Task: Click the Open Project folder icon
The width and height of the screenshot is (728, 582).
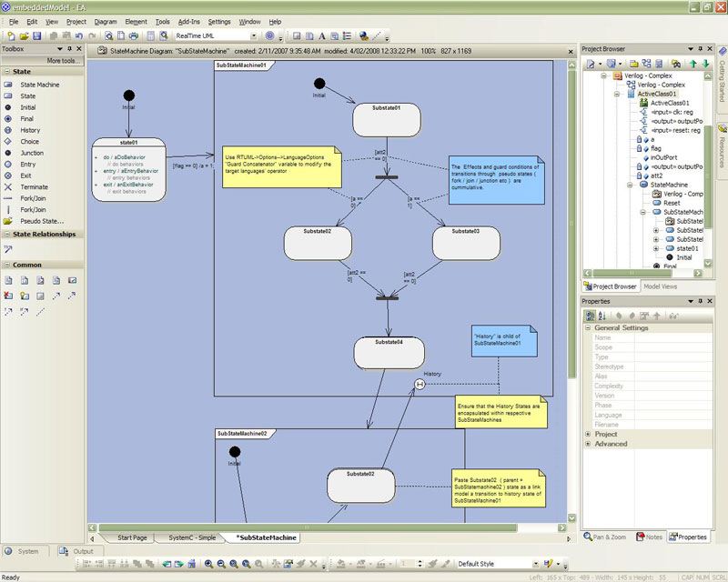Action: [x=25, y=35]
